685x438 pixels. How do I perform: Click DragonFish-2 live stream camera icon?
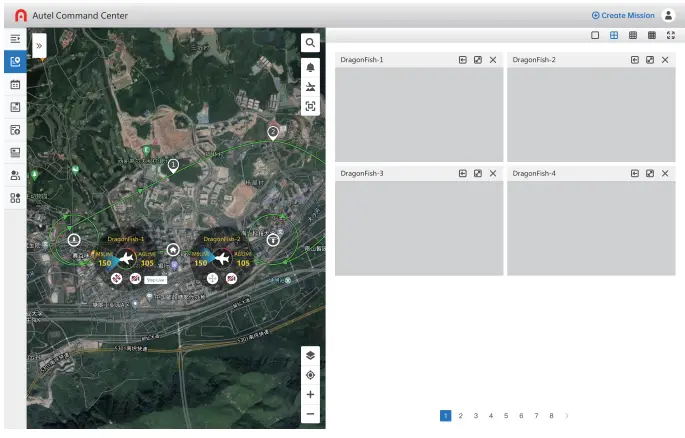click(231, 278)
